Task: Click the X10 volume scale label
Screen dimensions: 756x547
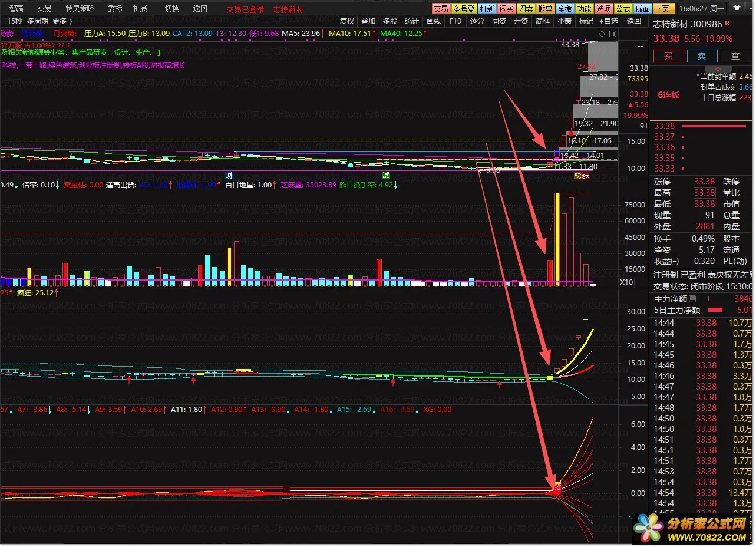Action: pos(626,282)
